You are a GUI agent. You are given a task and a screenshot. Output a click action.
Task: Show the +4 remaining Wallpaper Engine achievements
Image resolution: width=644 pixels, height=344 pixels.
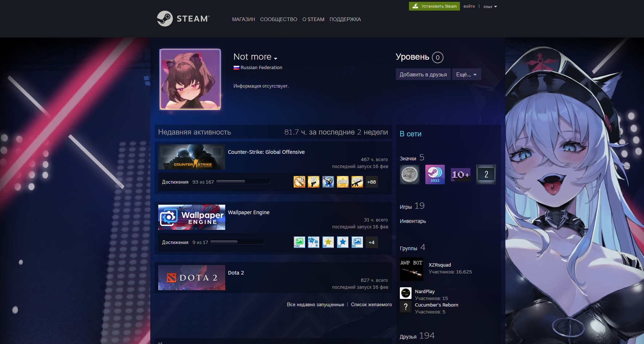coord(371,242)
